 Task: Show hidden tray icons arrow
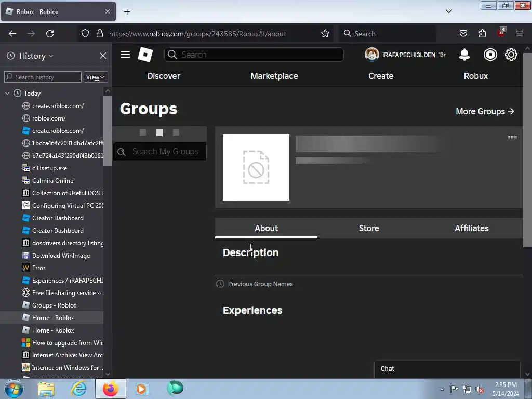pos(442,390)
